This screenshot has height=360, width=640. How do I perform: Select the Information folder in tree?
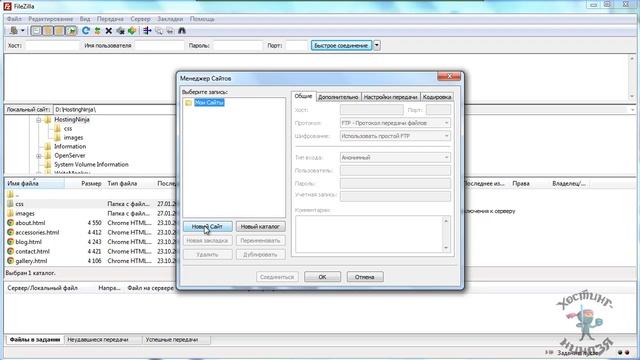70,146
